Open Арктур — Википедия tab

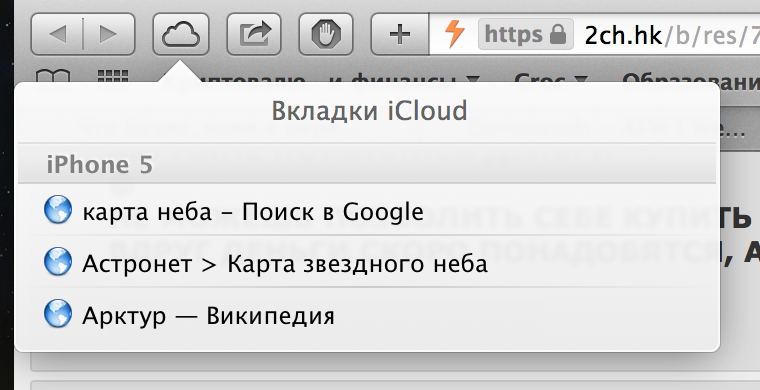[x=367, y=315]
